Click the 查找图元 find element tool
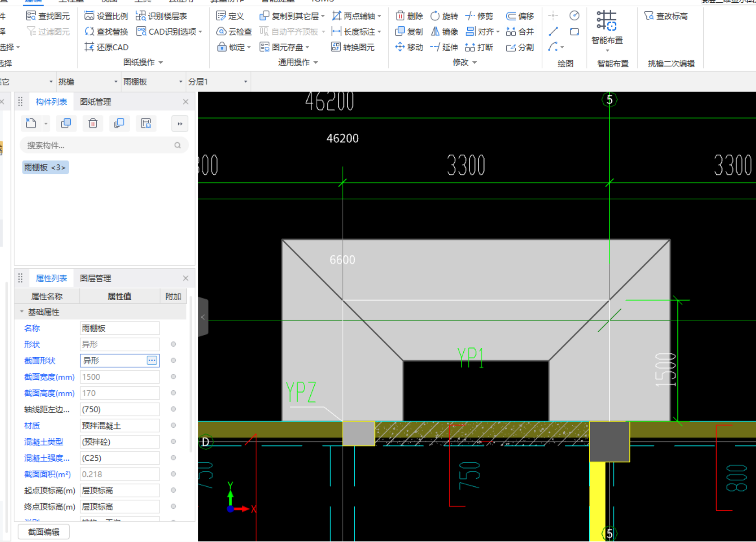 tap(48, 16)
